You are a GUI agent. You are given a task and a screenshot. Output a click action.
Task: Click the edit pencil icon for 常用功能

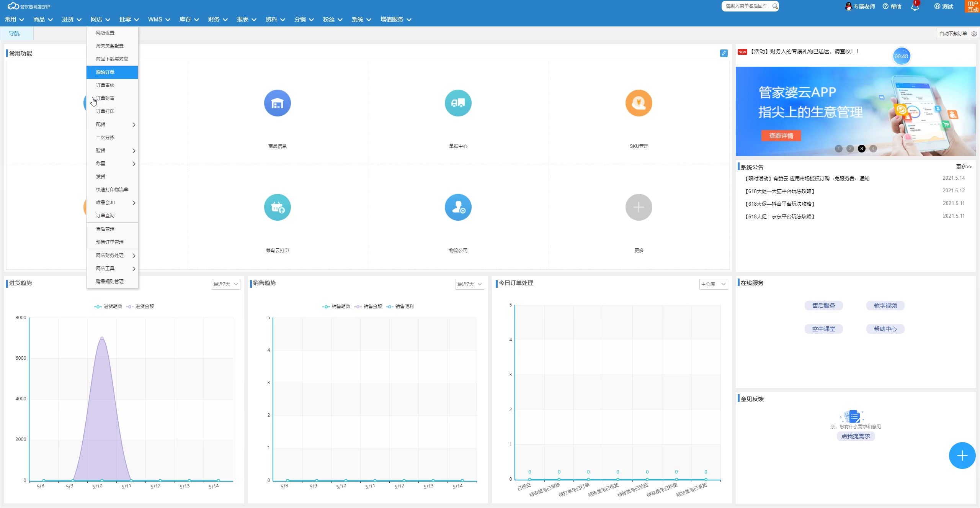click(x=724, y=53)
